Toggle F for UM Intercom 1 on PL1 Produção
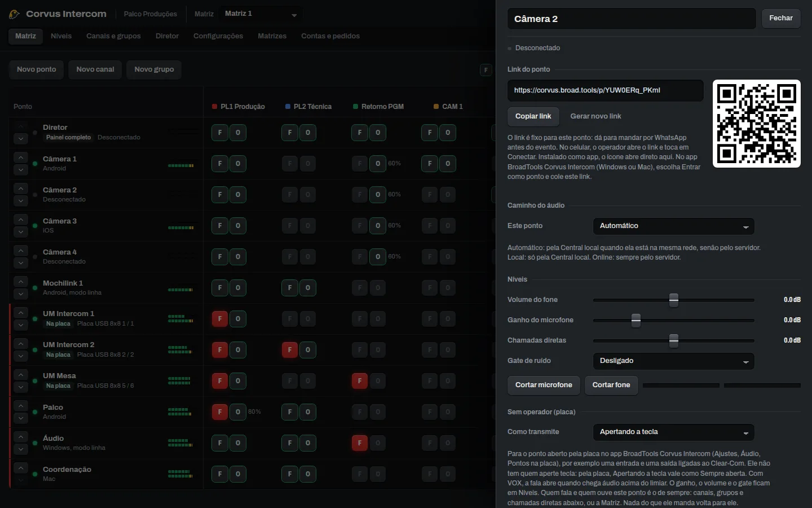 [220, 319]
